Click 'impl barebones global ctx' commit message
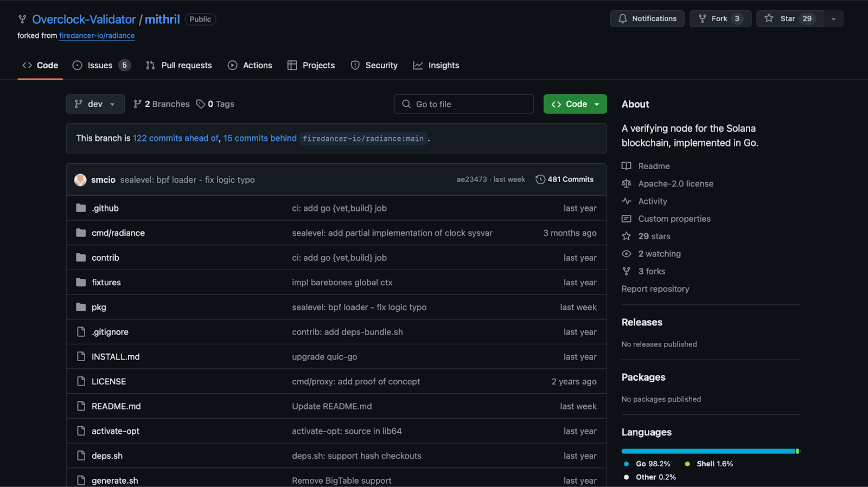868x487 pixels. (342, 283)
